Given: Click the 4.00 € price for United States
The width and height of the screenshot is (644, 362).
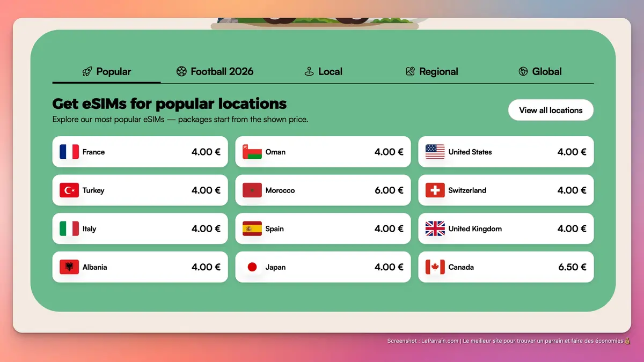Looking at the screenshot, I should [x=572, y=152].
